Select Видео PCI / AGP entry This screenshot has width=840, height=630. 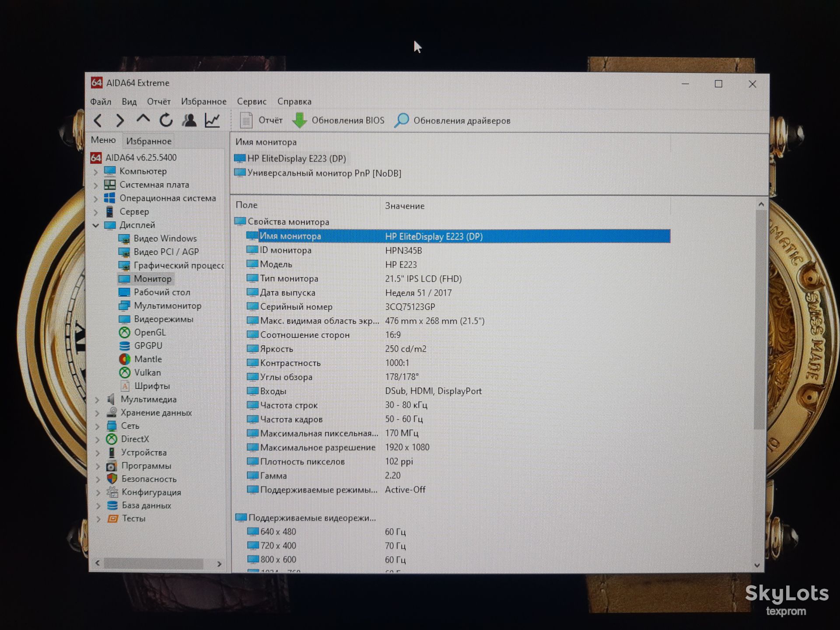point(166,252)
